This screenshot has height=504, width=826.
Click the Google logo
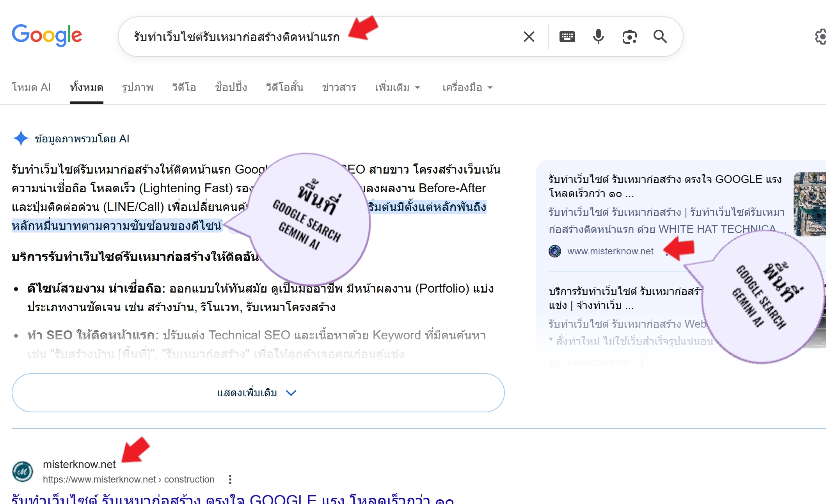tap(47, 35)
